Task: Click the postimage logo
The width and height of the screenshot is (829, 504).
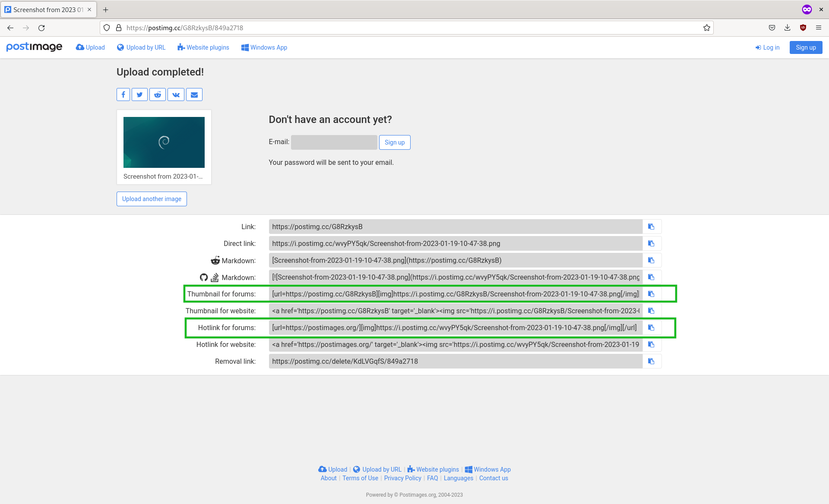Action: point(34,47)
